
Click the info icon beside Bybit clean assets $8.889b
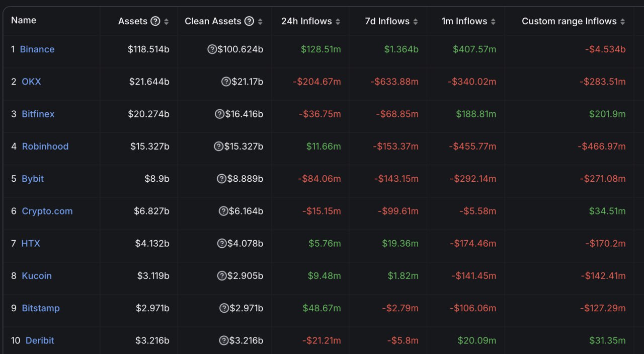(221, 179)
